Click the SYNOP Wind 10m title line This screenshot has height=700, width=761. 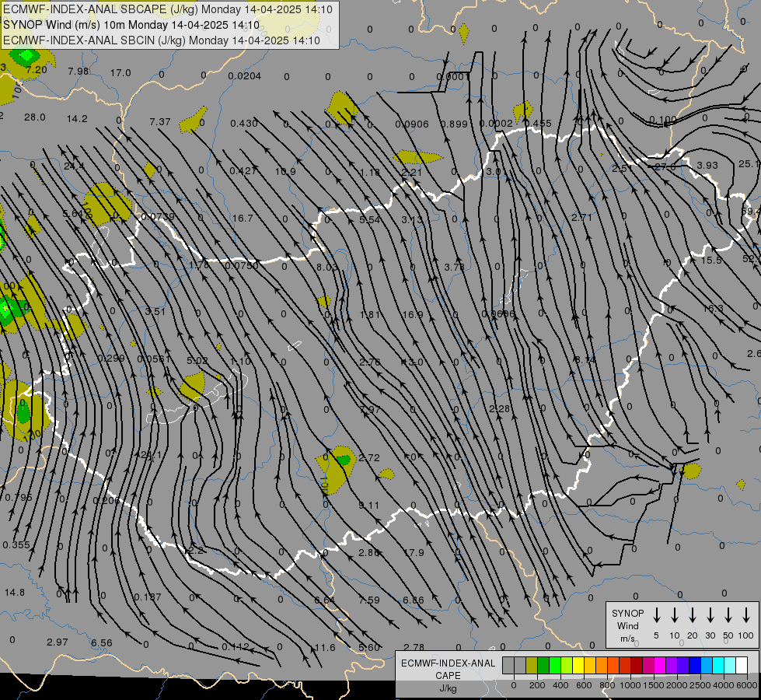(x=131, y=25)
